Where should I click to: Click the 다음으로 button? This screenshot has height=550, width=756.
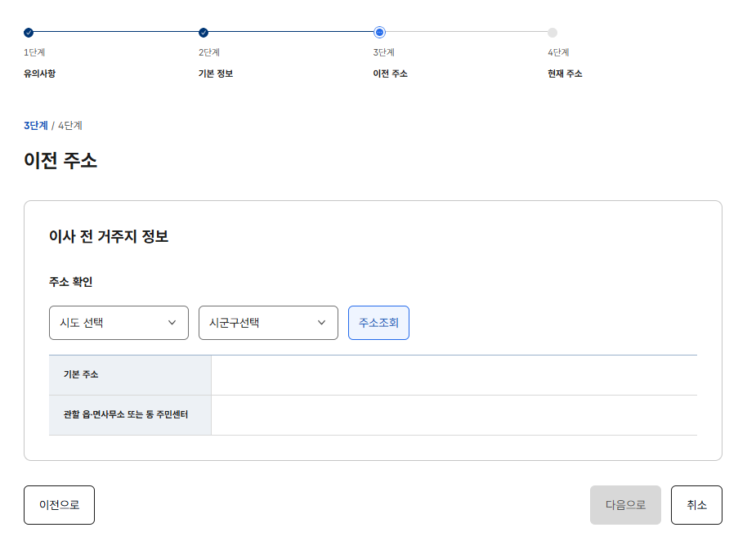[x=625, y=505]
